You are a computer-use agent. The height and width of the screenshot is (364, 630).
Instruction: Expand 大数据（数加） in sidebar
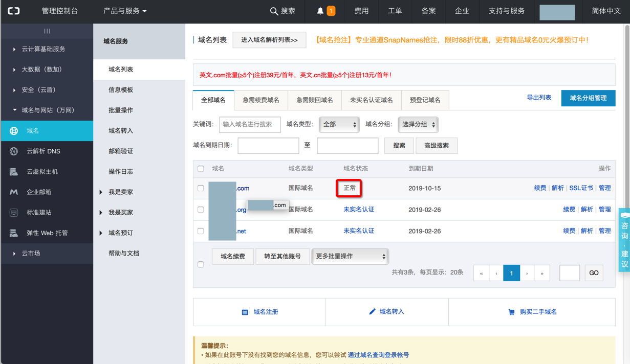tap(47, 70)
